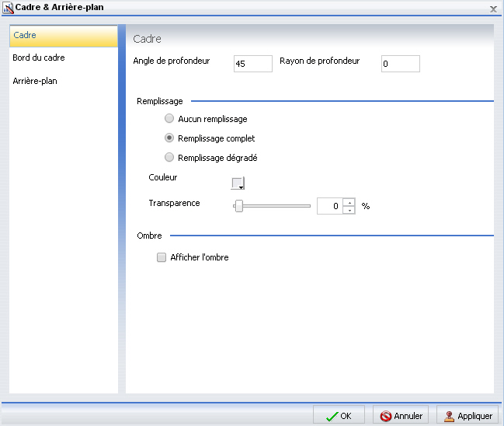The height and width of the screenshot is (426, 504).
Task: Click the Remplissage section label
Action: 160,101
